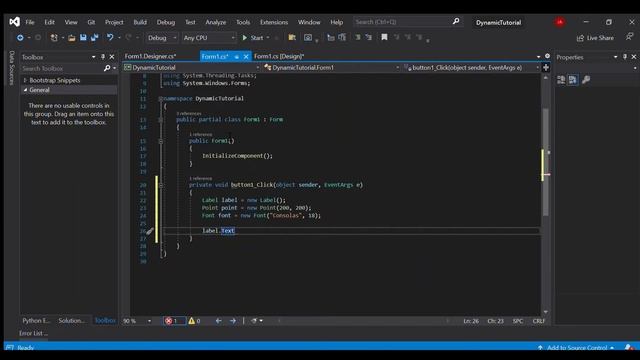Click Add to Source Control in status bar

[576, 347]
